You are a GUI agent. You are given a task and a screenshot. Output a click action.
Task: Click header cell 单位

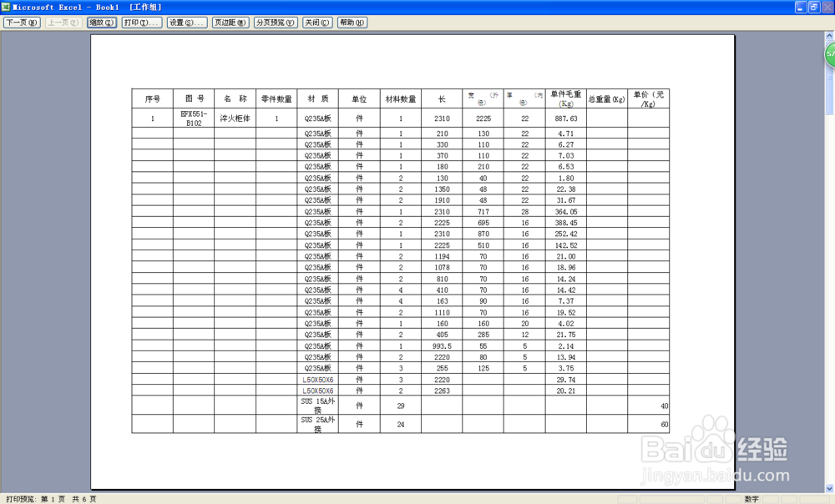tap(359, 99)
